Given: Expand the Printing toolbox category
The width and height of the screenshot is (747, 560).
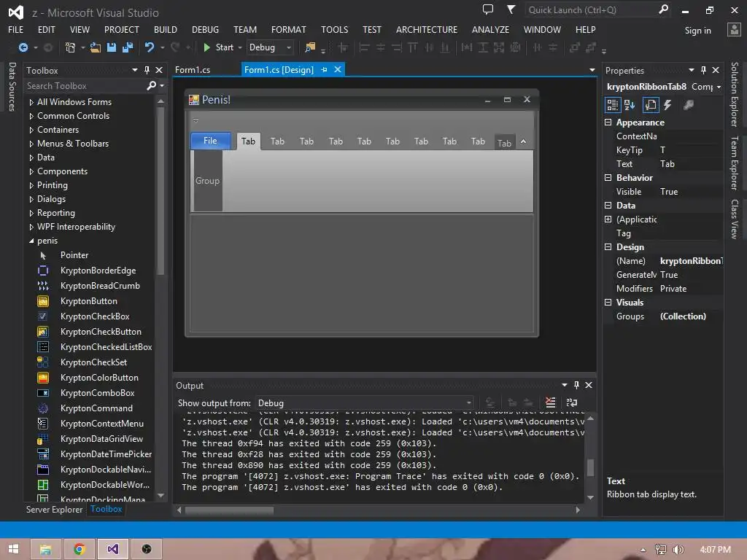Looking at the screenshot, I should [x=31, y=185].
